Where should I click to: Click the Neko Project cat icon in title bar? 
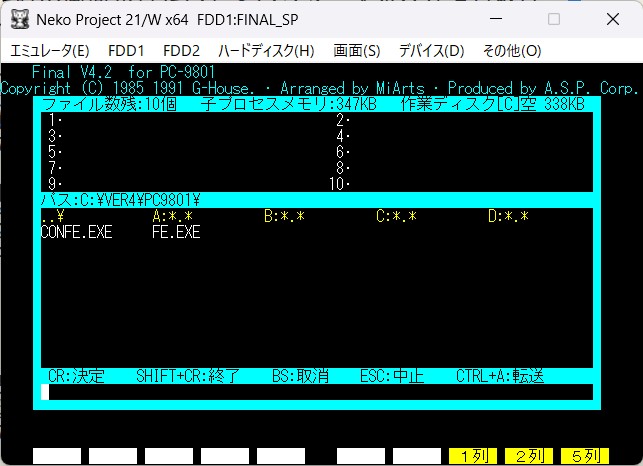(x=18, y=19)
